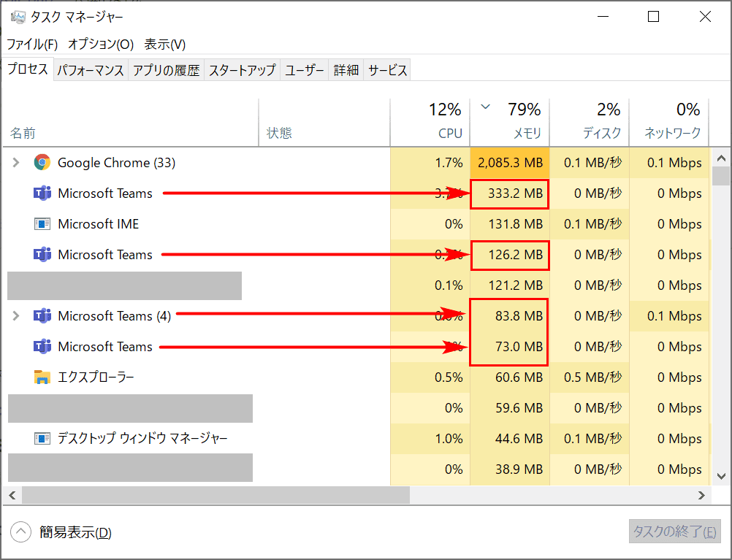
Task: Click the タスクの終了 button
Action: click(x=674, y=532)
